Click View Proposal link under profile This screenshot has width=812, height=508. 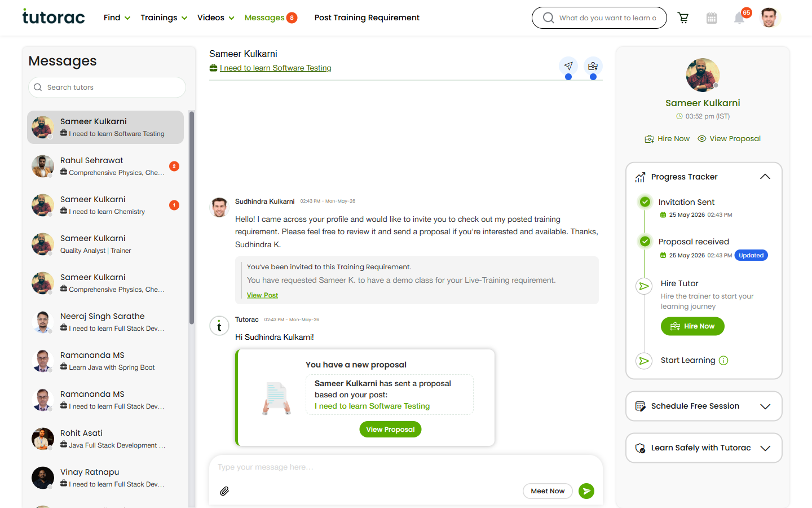point(729,139)
